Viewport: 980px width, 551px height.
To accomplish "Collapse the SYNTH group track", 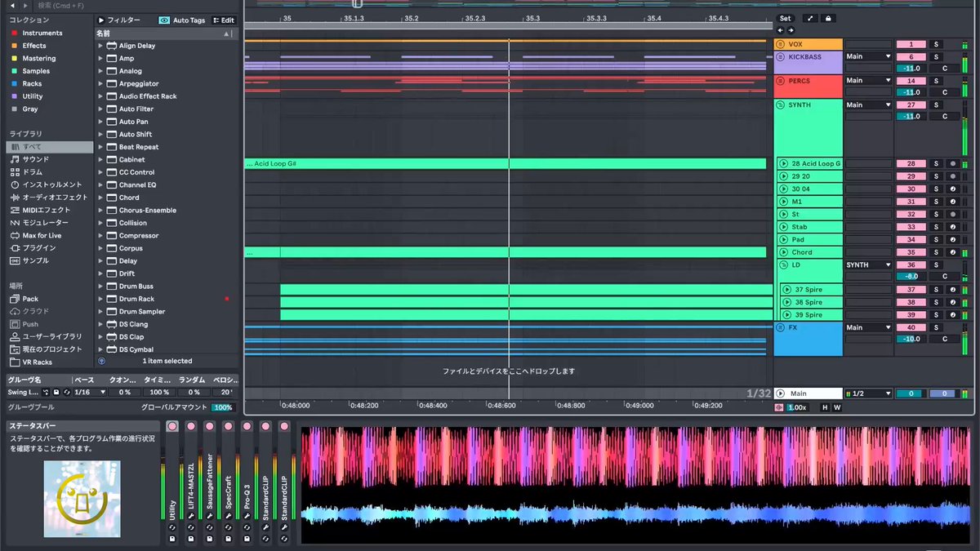I will 781,104.
